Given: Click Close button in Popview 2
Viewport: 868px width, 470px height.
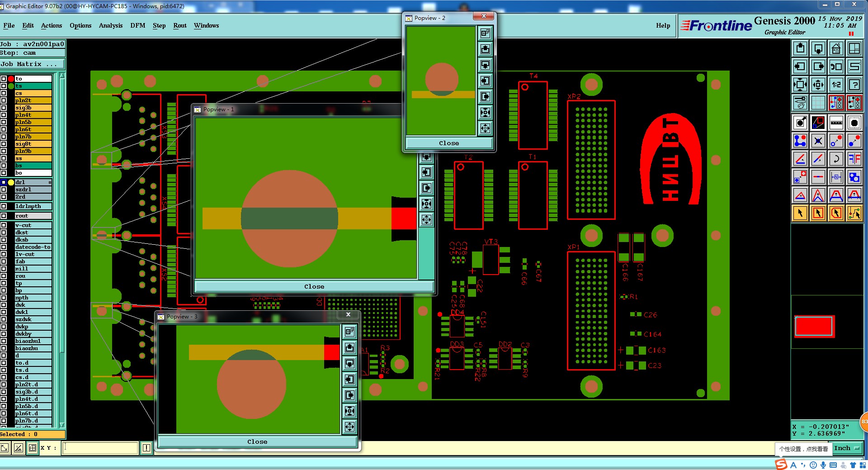Looking at the screenshot, I should click(x=449, y=143).
